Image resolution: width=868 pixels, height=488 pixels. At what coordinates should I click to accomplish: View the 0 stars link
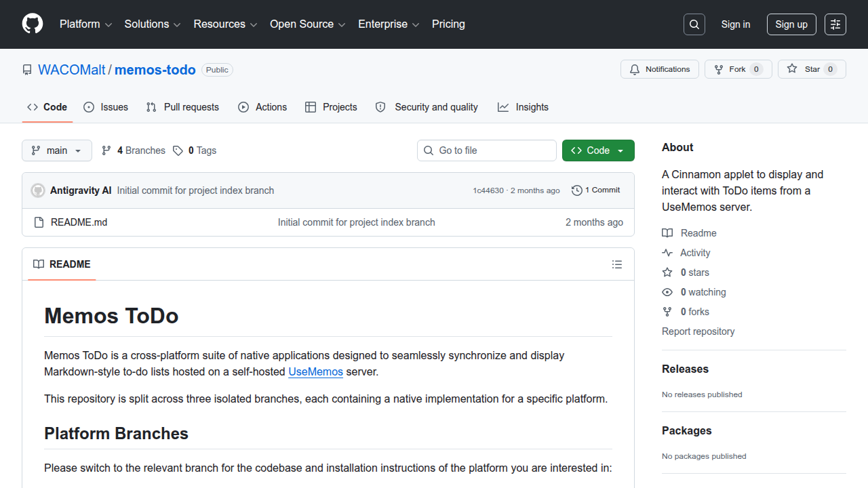pyautogui.click(x=695, y=272)
